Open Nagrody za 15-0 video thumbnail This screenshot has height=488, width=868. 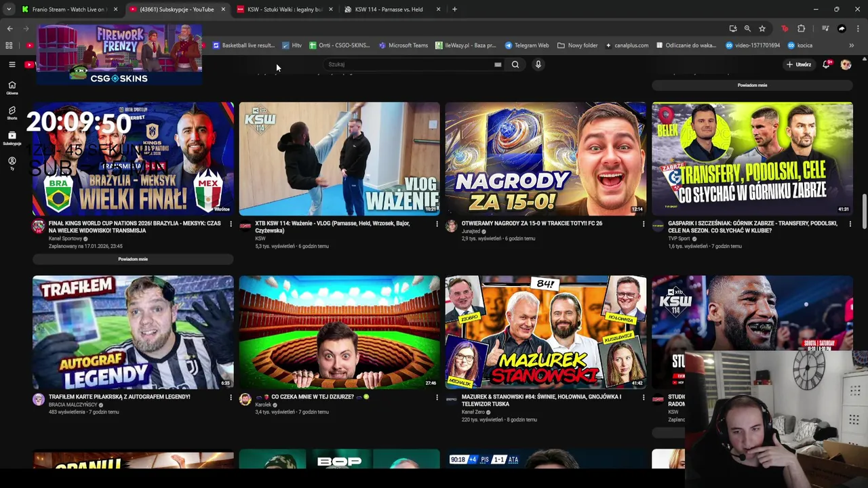546,159
